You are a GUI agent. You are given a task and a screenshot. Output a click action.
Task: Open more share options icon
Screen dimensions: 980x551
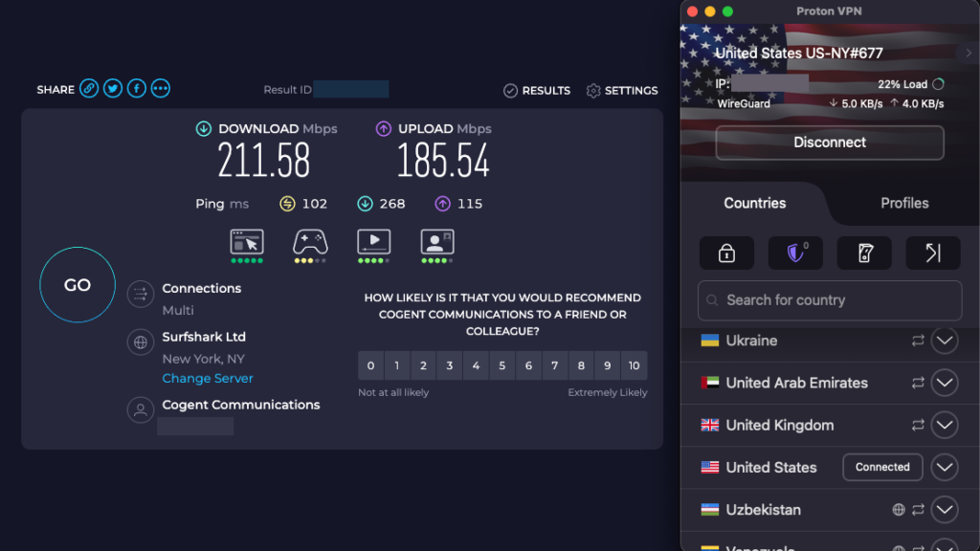click(x=160, y=89)
